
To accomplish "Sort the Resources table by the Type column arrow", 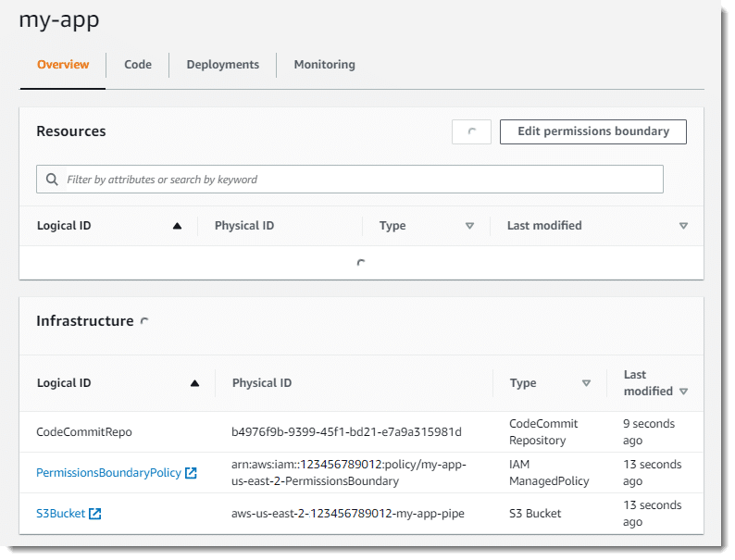I will click(469, 226).
